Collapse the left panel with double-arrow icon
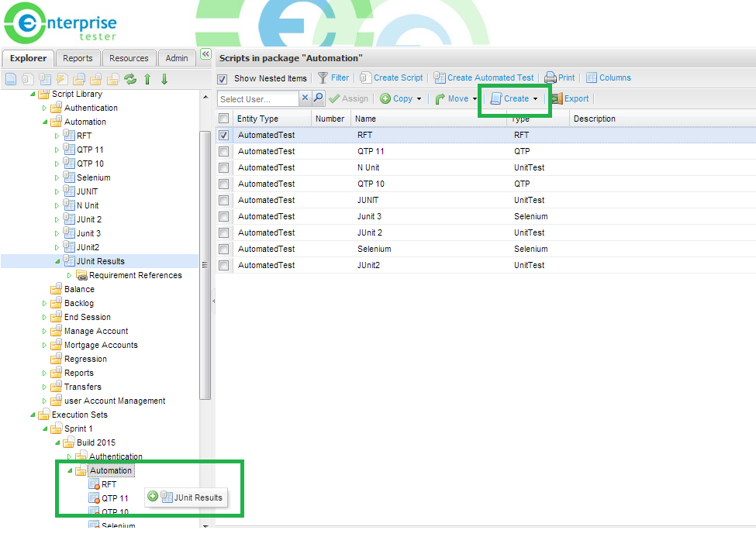 tap(205, 54)
